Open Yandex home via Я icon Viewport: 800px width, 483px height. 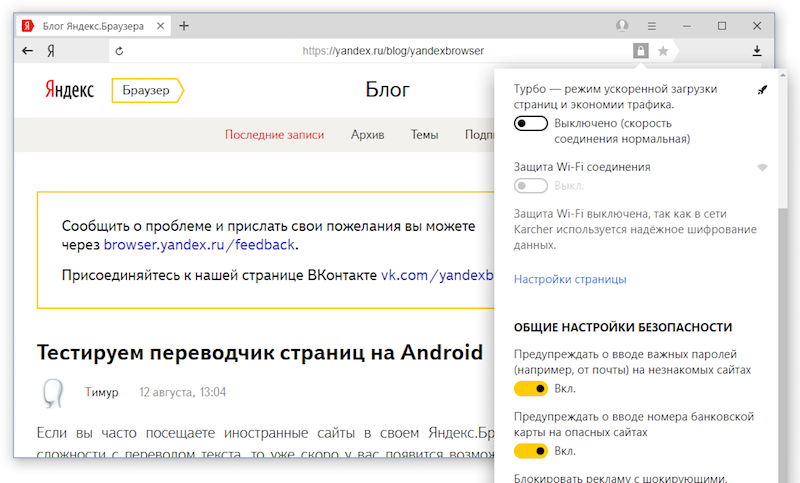click(x=51, y=51)
